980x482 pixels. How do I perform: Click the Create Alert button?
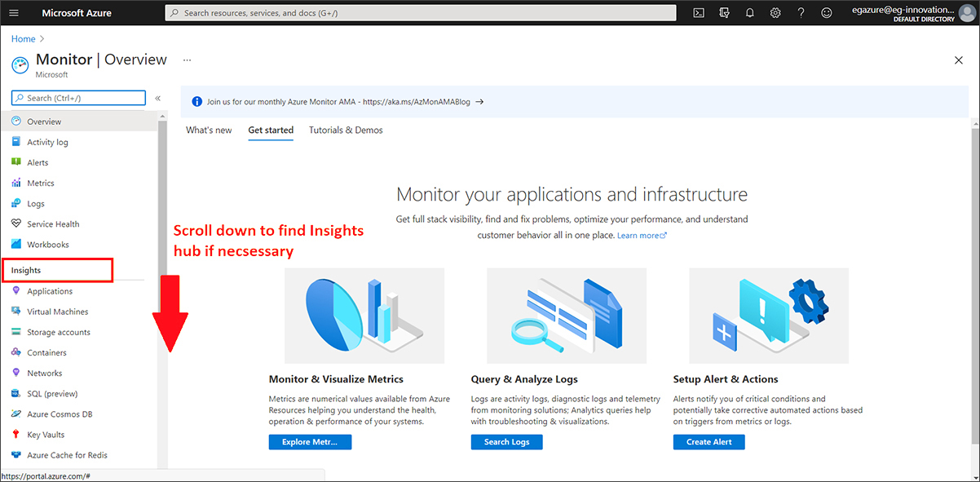[709, 442]
